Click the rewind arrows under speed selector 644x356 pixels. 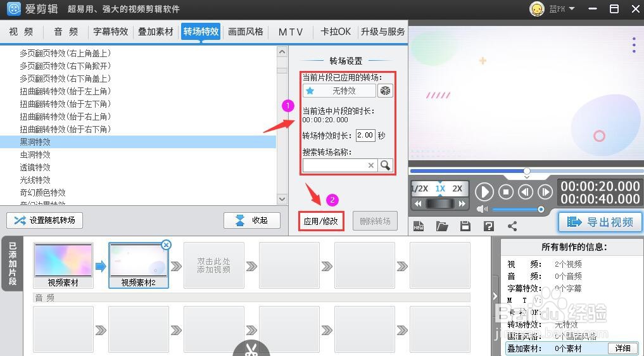[x=418, y=203]
